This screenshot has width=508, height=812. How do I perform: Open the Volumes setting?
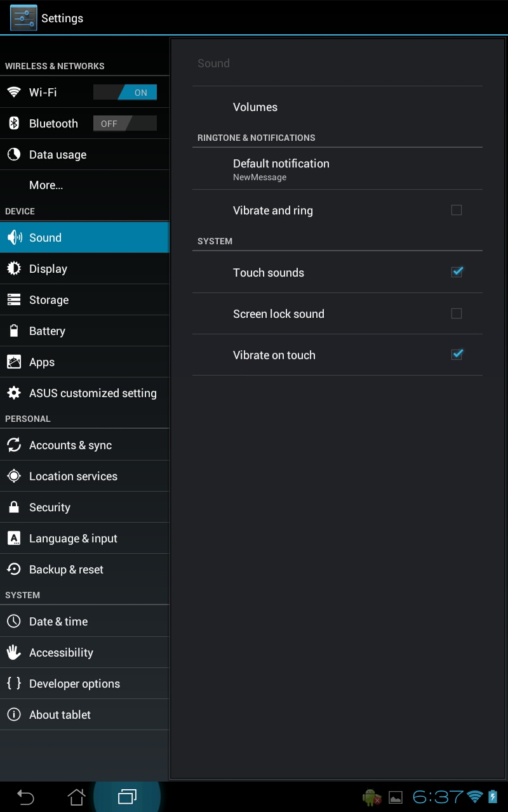click(255, 107)
